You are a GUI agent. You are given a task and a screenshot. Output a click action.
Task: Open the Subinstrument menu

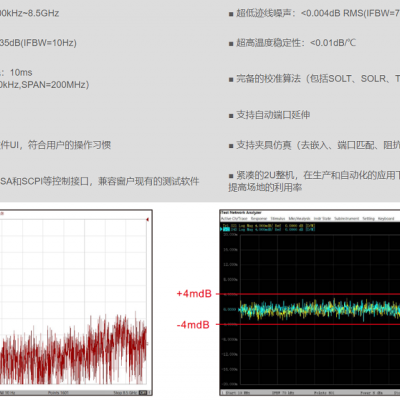tap(347, 219)
